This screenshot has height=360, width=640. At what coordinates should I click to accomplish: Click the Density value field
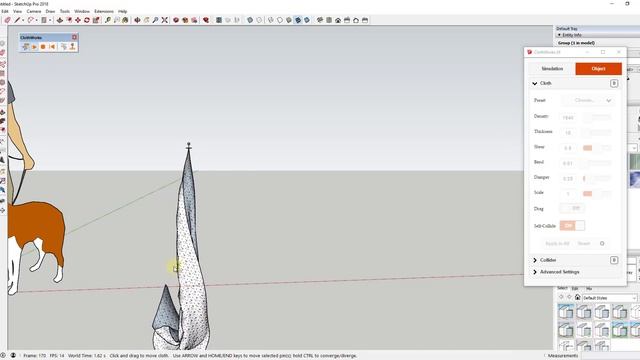[568, 118]
